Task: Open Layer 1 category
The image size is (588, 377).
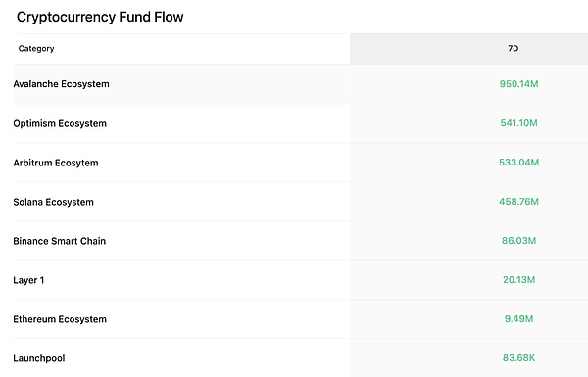Action: pyautogui.click(x=28, y=280)
